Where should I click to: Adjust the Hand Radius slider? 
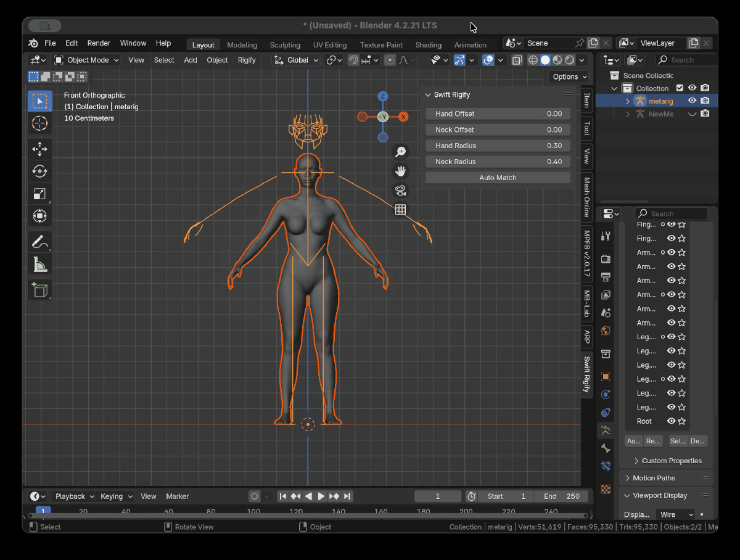pyautogui.click(x=498, y=146)
